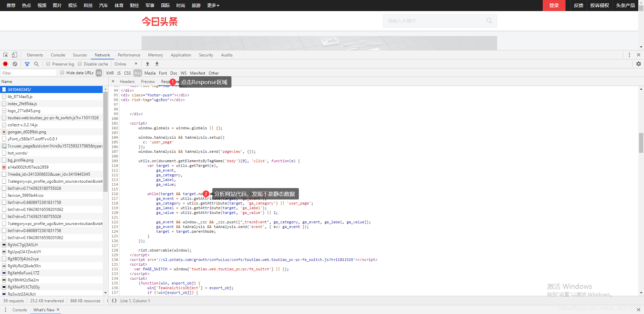Select the RgVoC7gIj3ASLH image request
644x314 pixels.
click(x=51, y=244)
